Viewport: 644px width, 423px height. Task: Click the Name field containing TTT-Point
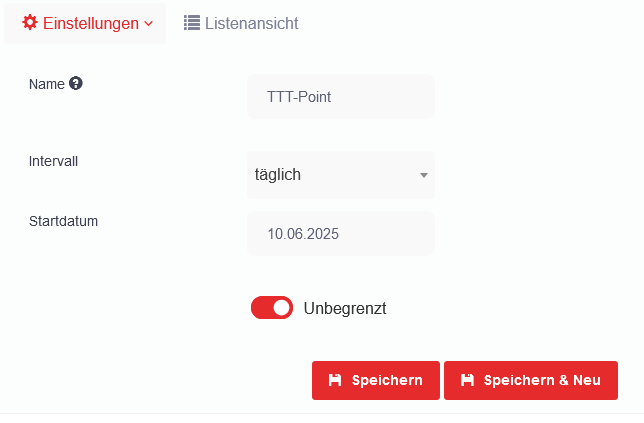(340, 97)
